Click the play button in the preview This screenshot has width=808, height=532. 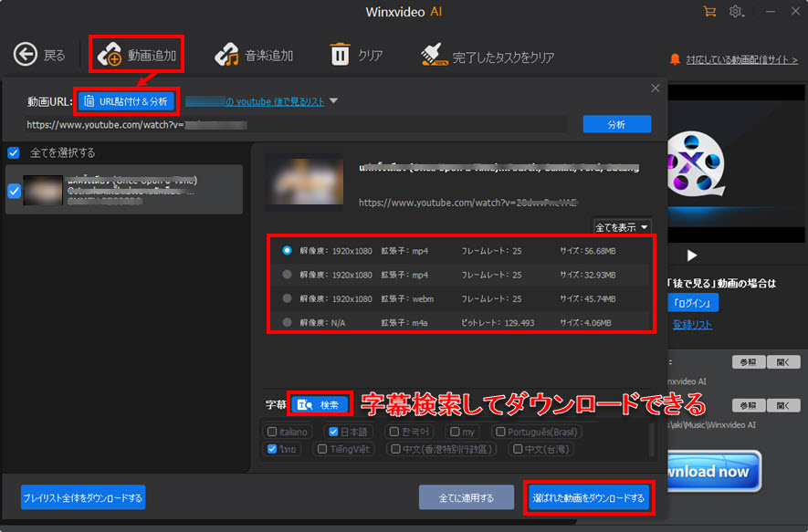click(x=692, y=256)
